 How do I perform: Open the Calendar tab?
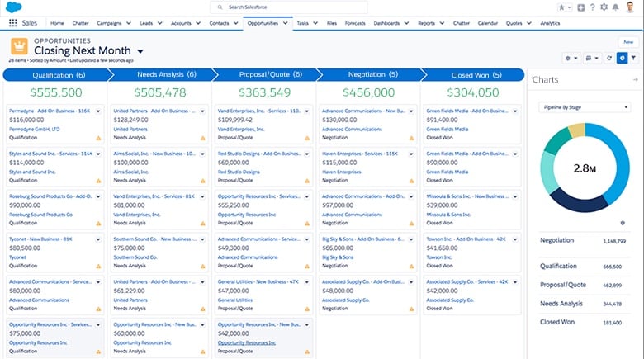(x=487, y=23)
